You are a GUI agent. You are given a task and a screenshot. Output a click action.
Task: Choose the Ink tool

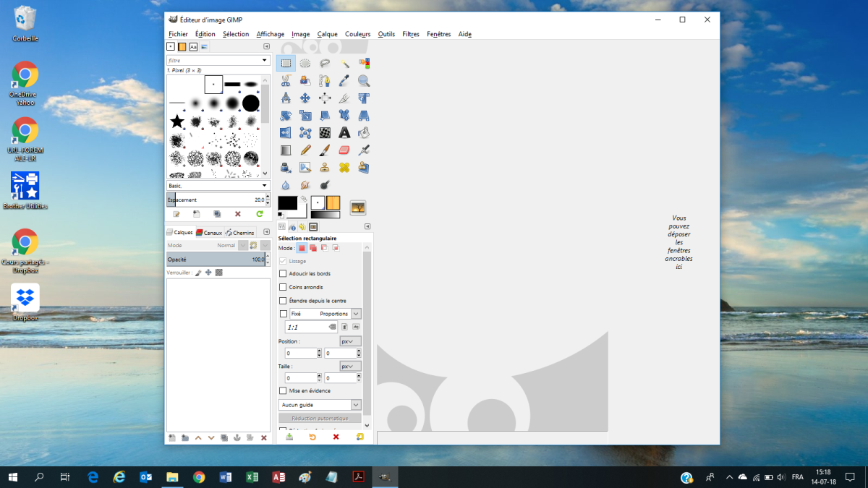[286, 168]
